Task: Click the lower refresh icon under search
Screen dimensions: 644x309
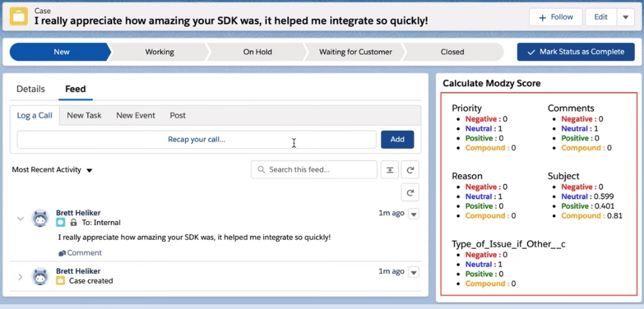Action: click(x=410, y=193)
